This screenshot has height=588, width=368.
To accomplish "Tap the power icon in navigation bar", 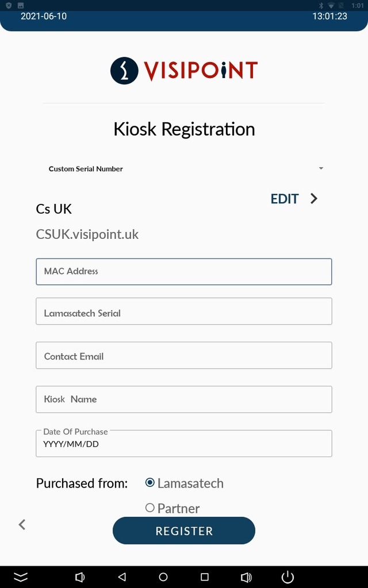I will pos(287,577).
